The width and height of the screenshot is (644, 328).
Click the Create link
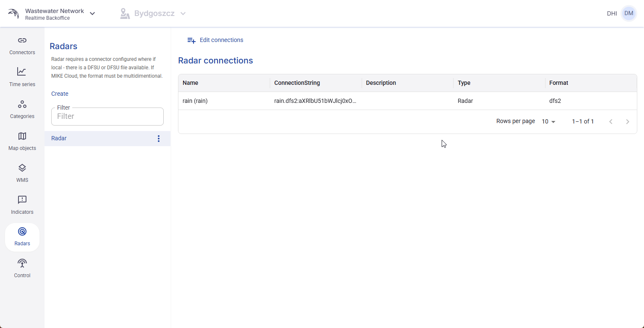pos(60,94)
